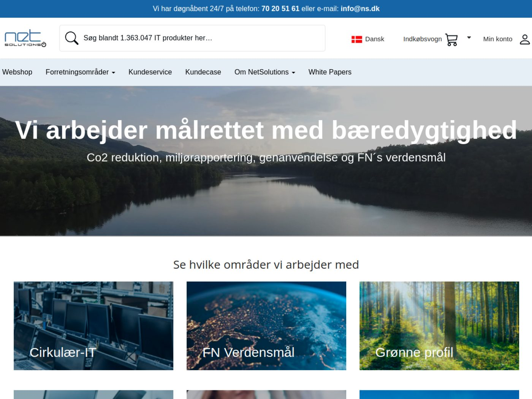Click the user account icon
Viewport: 532px width, 399px height.
(525, 39)
